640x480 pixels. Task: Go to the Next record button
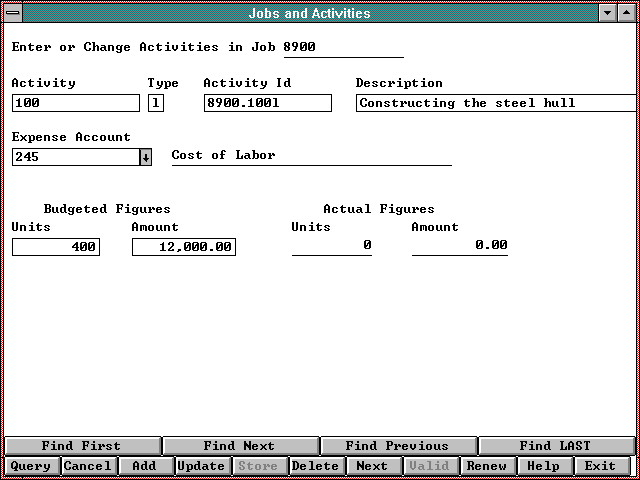372,466
